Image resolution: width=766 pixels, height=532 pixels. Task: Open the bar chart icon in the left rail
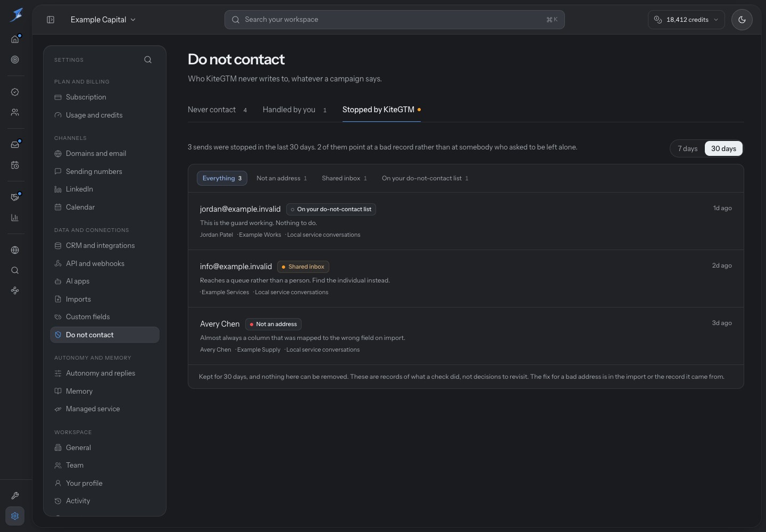[15, 218]
